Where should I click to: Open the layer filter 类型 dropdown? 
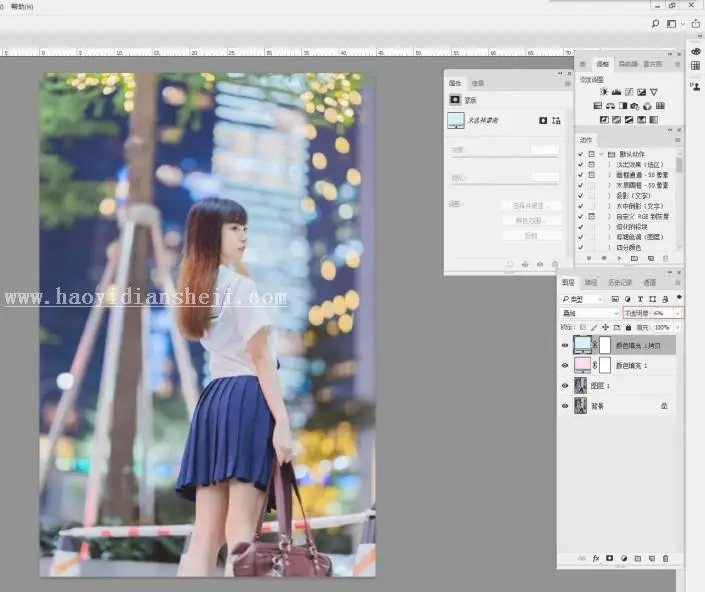[582, 299]
